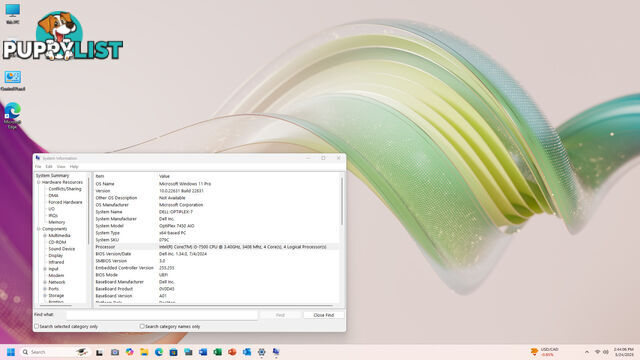640x360 pixels.
Task: Select the BIOS Version/Date row
Action: (x=216, y=254)
